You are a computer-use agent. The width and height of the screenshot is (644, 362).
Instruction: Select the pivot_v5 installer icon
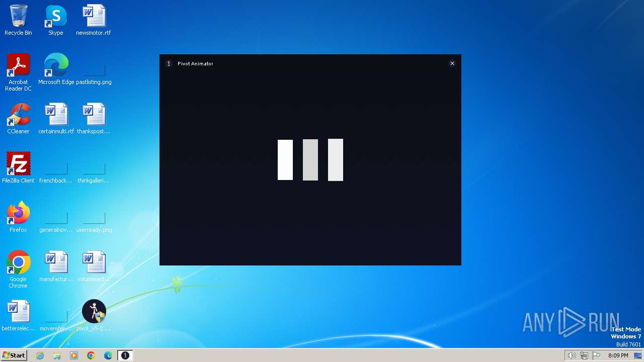coord(94,316)
